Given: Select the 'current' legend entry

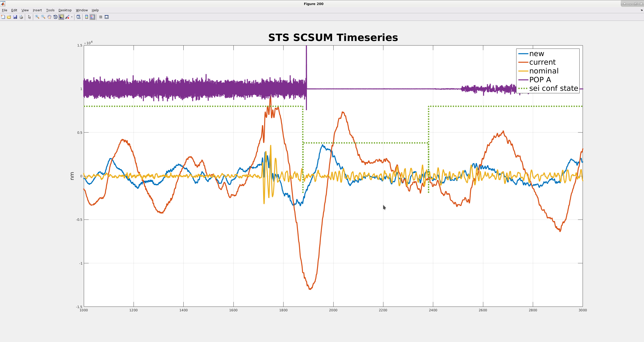Looking at the screenshot, I should tap(537, 62).
